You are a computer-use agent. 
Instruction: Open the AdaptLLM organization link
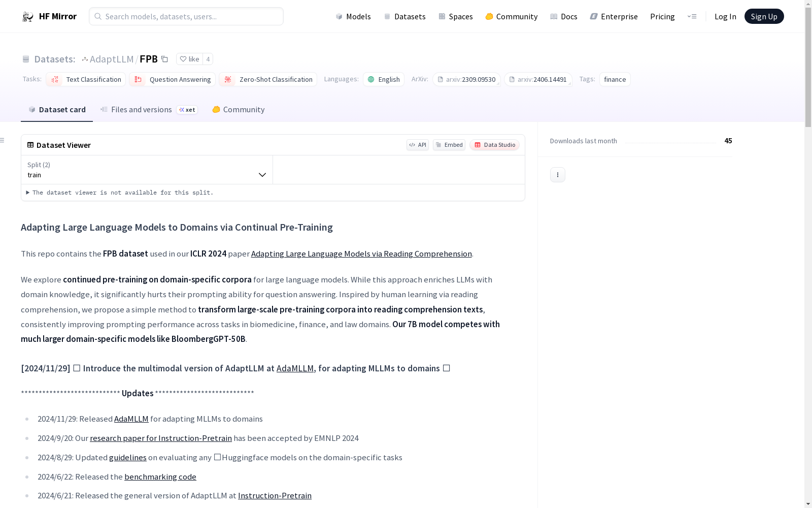tap(112, 59)
